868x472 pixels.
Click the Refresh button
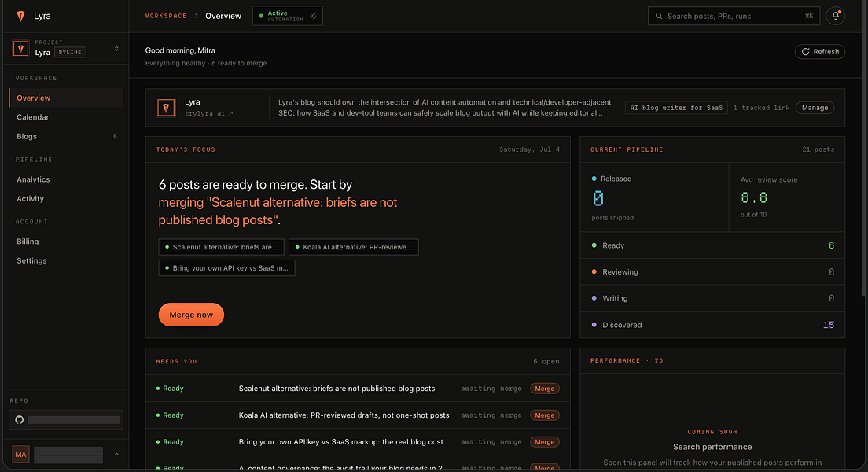tap(820, 51)
